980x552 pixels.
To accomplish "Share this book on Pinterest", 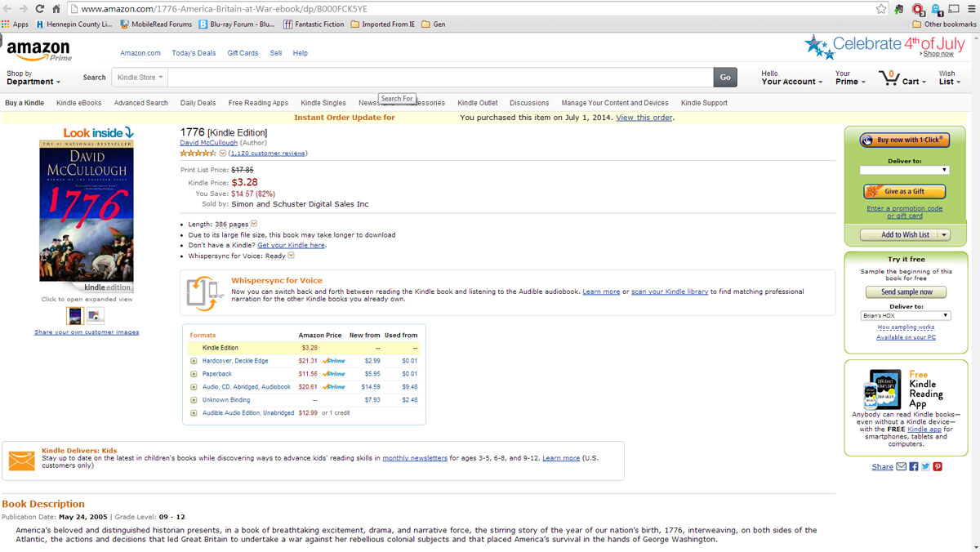I will [x=938, y=466].
